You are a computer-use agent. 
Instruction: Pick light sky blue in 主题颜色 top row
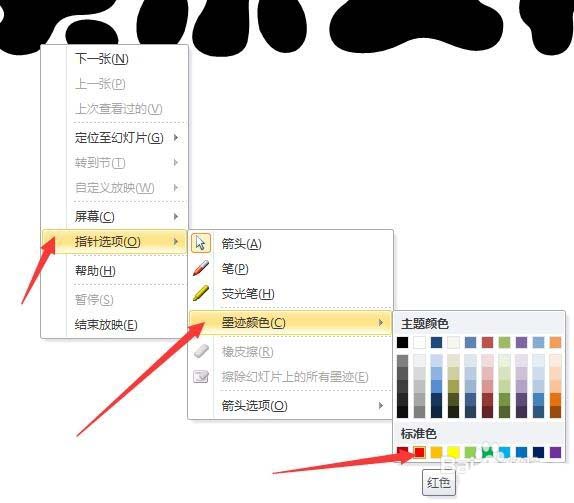(538, 343)
